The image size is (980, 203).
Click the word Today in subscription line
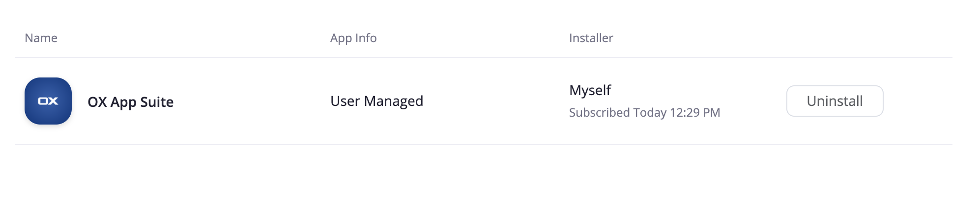(650, 113)
